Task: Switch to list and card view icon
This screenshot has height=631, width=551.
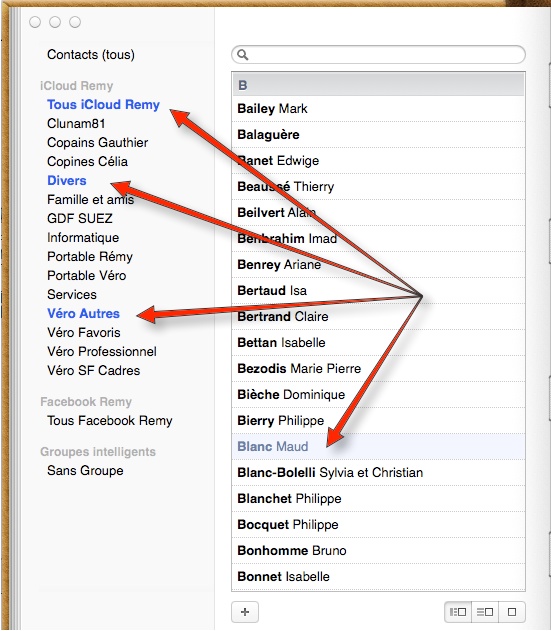Action: pos(485,612)
